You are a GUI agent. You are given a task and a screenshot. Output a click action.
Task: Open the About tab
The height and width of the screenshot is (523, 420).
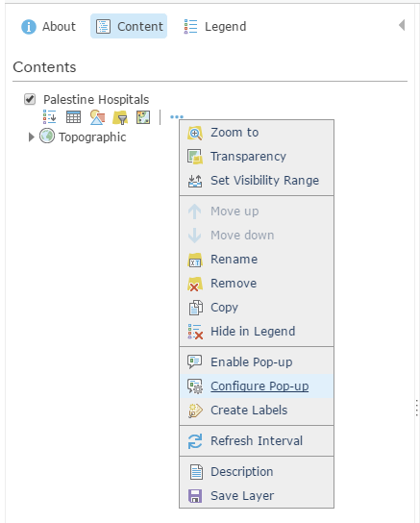[x=49, y=26]
